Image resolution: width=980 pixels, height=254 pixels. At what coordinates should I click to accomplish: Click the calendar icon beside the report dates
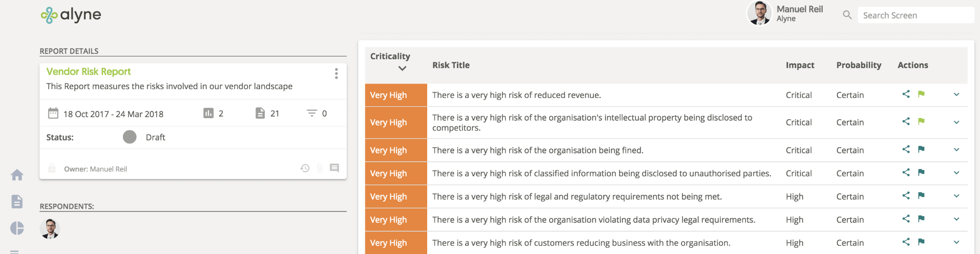53,113
